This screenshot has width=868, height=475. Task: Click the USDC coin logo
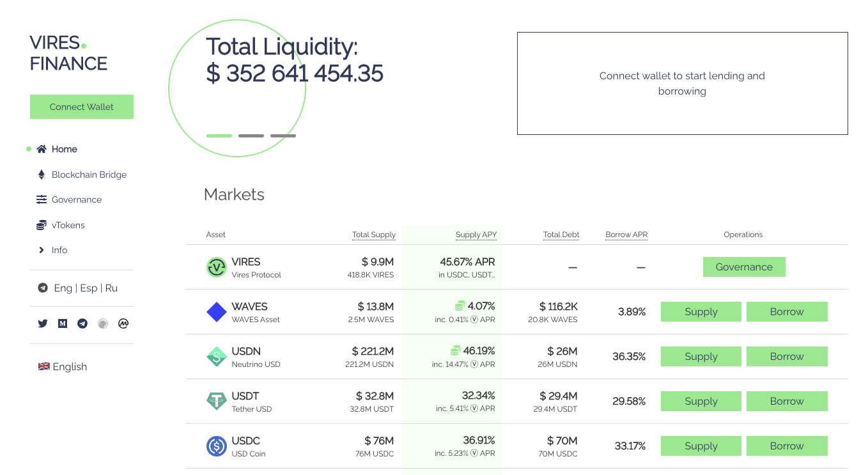coord(216,446)
